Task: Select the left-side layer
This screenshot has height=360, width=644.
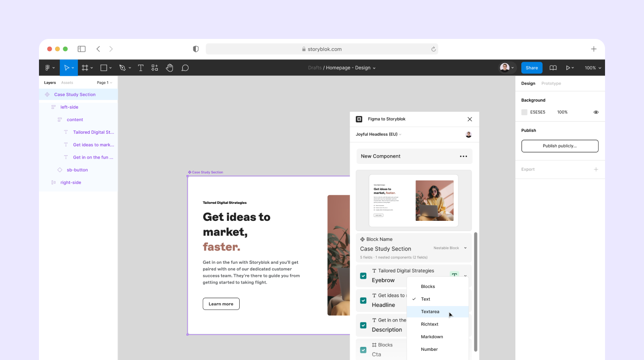Action: pos(69,107)
